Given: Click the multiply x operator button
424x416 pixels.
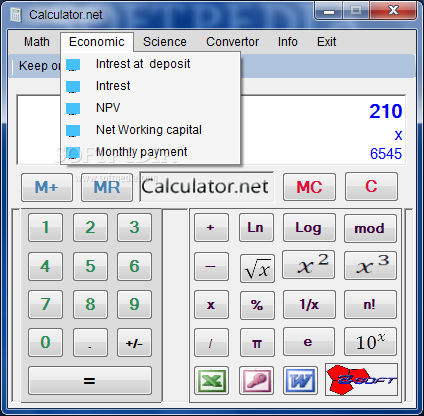Looking at the screenshot, I should coord(211,304).
